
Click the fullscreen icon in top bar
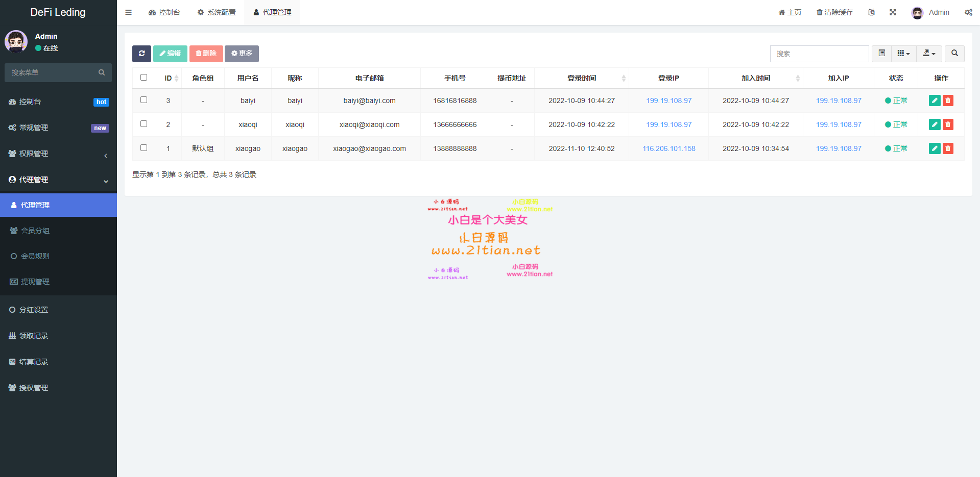pyautogui.click(x=893, y=12)
